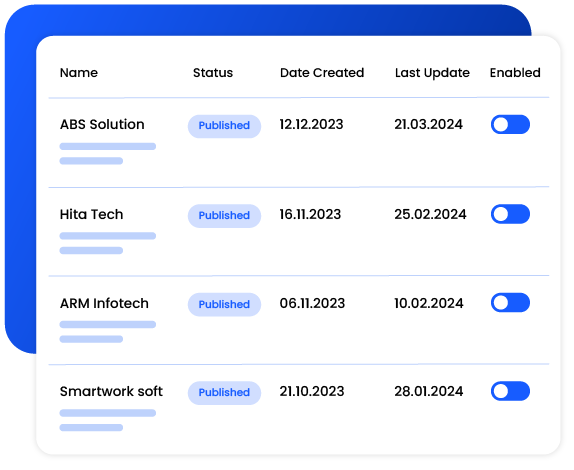Open the ARM Infotech entry
This screenshot has height=470, width=574.
point(104,303)
